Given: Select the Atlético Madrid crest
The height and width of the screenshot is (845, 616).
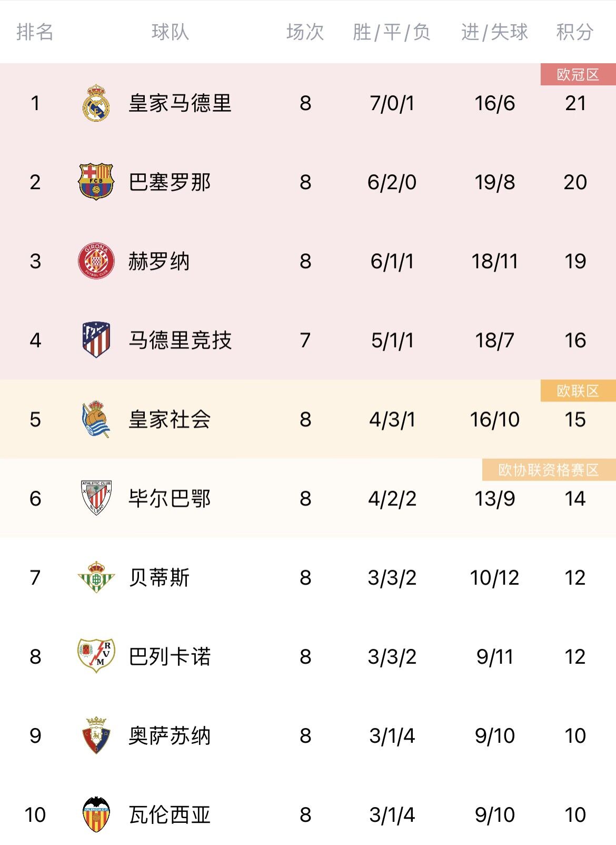Looking at the screenshot, I should point(96,340).
